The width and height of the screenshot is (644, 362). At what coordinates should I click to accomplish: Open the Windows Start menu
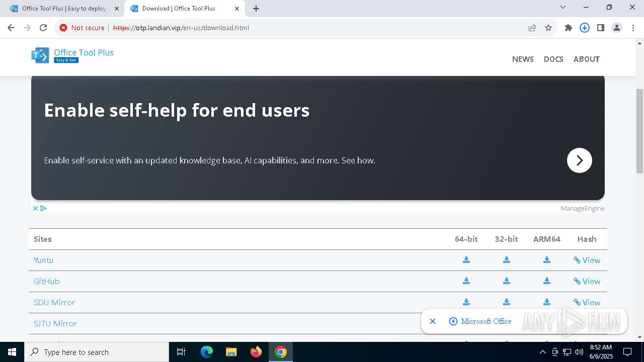click(12, 352)
